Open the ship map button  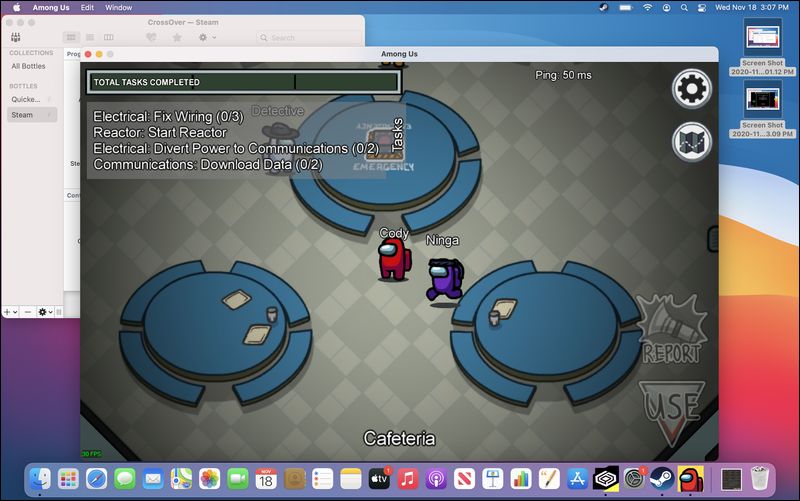pos(691,142)
